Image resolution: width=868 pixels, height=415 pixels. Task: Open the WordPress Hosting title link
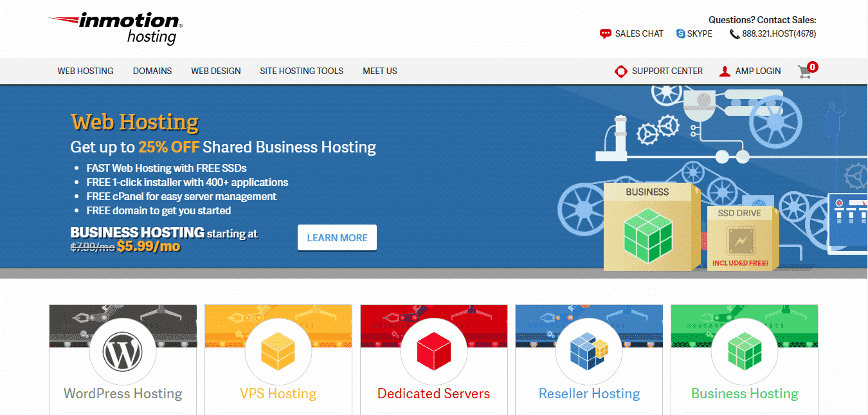pos(123,394)
